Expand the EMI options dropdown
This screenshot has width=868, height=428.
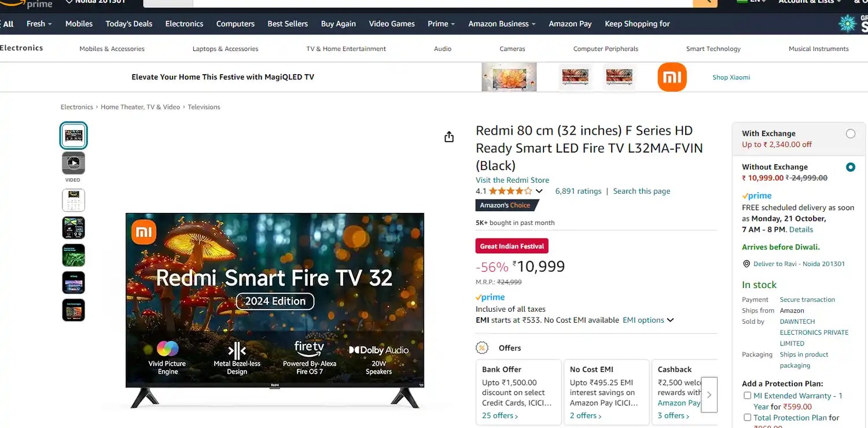[x=648, y=320]
